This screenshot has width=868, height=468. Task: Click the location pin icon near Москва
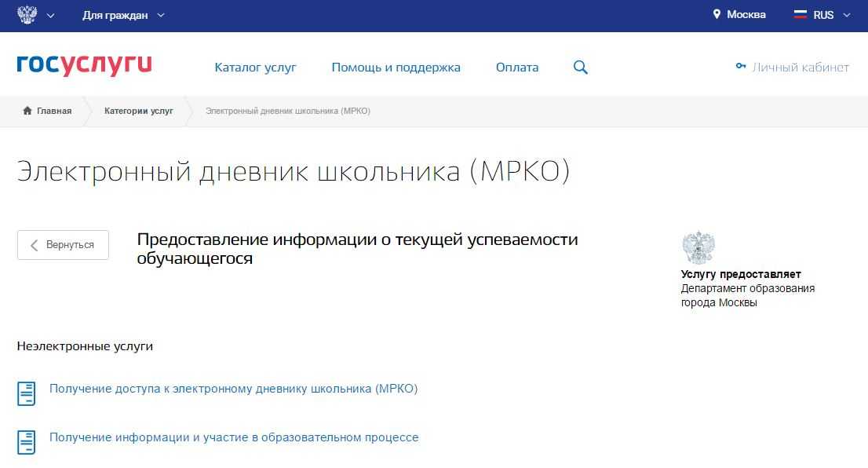(717, 15)
